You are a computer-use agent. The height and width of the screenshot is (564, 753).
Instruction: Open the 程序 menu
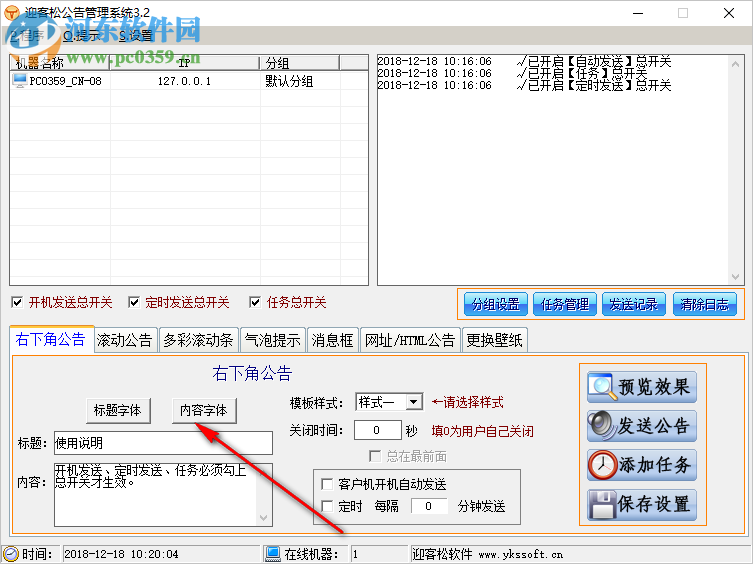[x=26, y=35]
